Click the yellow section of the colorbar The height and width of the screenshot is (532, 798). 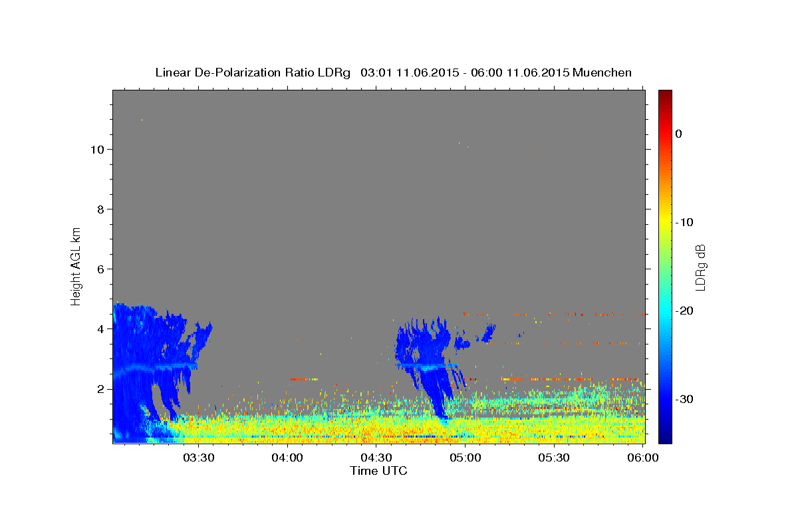[665, 219]
